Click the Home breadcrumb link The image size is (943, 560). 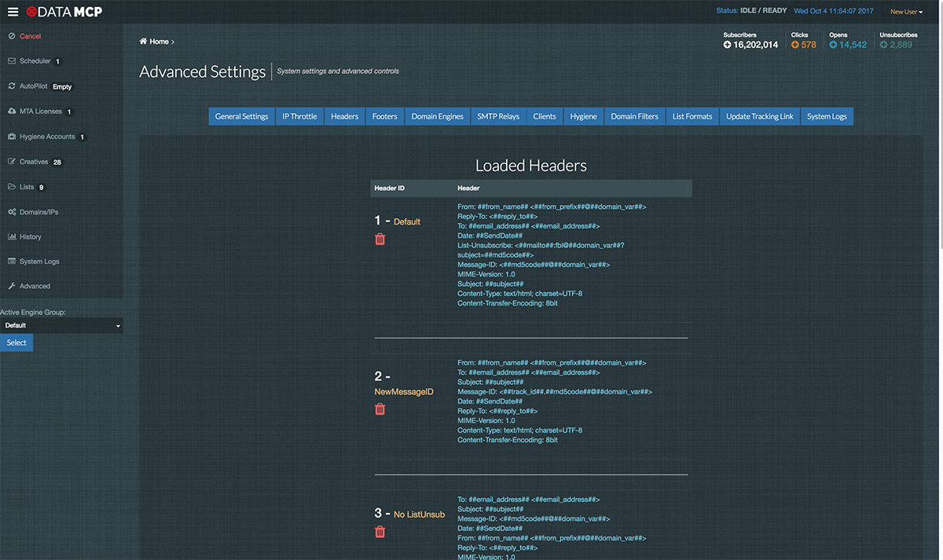[159, 41]
